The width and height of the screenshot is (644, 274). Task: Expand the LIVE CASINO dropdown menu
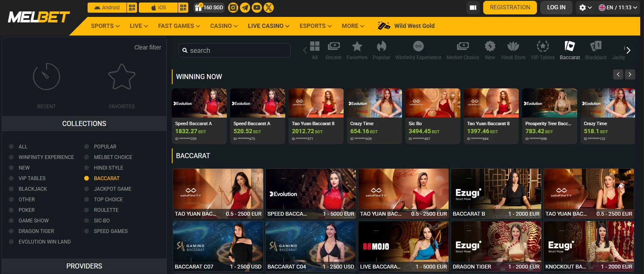click(269, 26)
